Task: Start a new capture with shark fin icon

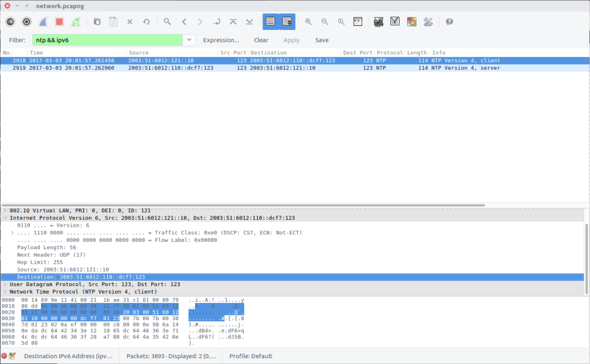Action: [x=43, y=22]
